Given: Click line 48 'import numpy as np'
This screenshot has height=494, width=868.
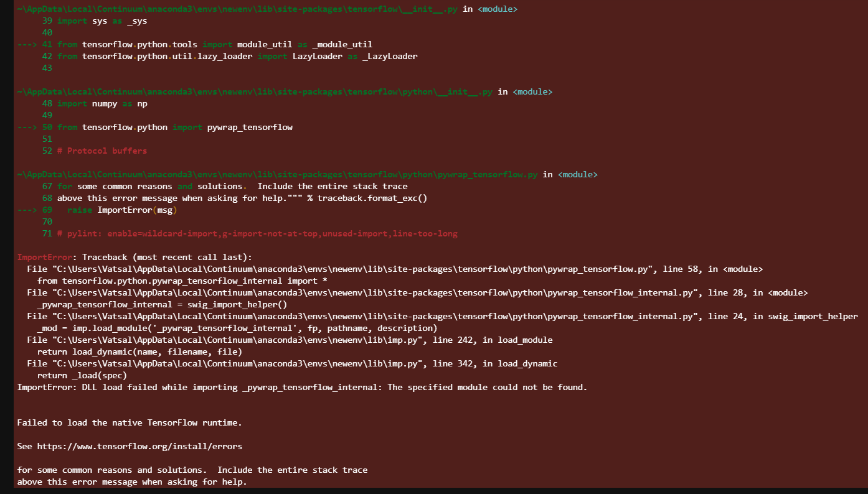Looking at the screenshot, I should 102,104.
